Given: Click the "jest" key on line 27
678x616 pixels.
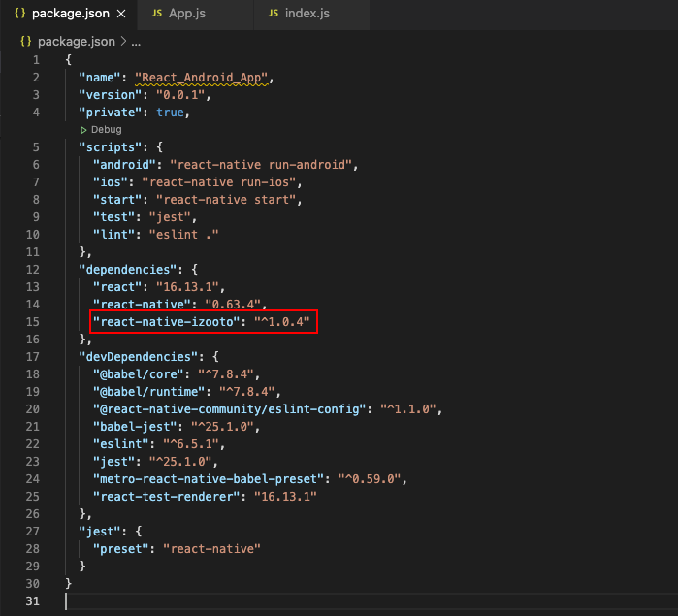Looking at the screenshot, I should coord(100,532).
